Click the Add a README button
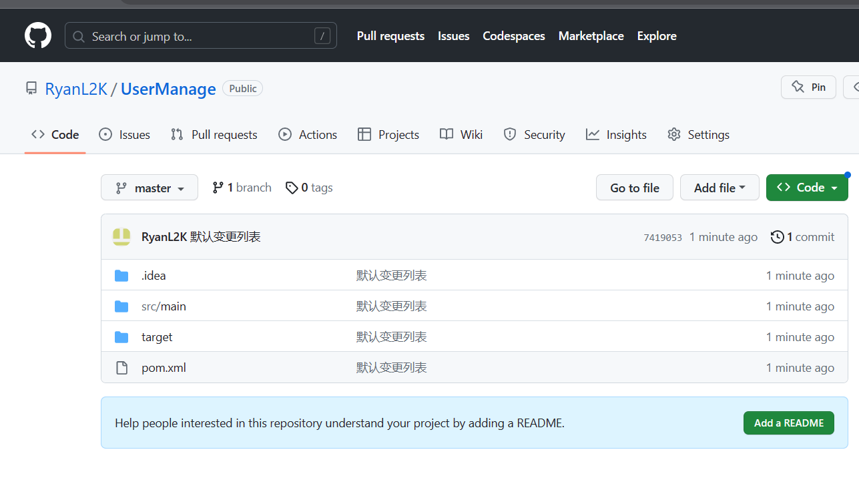This screenshot has height=504, width=859. pyautogui.click(x=789, y=423)
